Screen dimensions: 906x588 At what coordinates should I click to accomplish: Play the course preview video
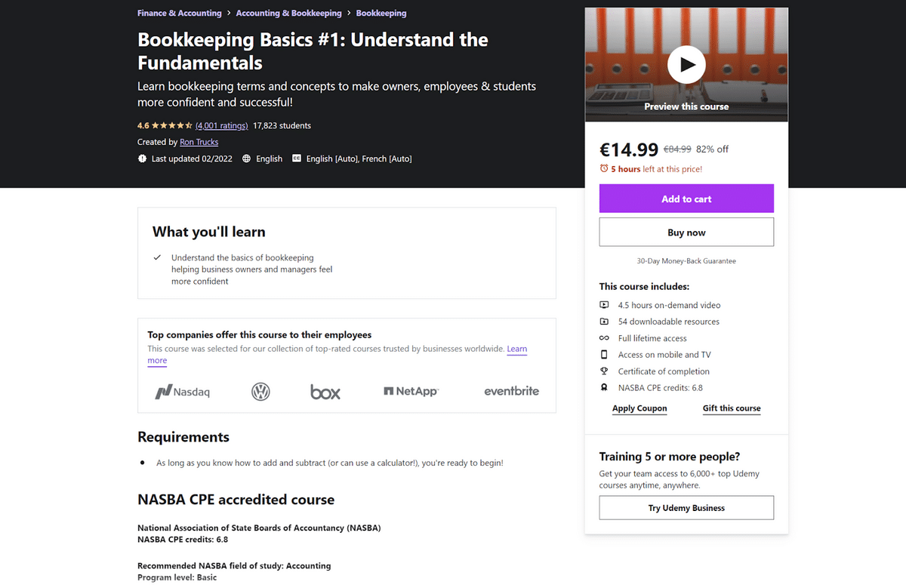point(686,65)
